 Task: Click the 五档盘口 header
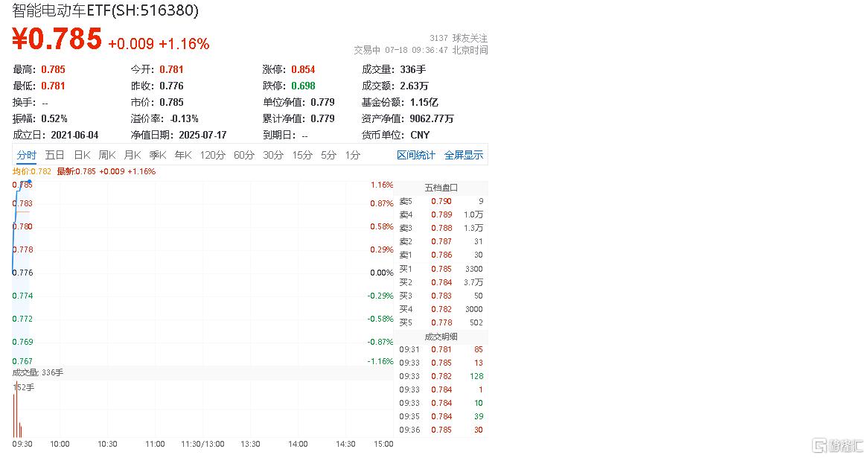tap(441, 188)
